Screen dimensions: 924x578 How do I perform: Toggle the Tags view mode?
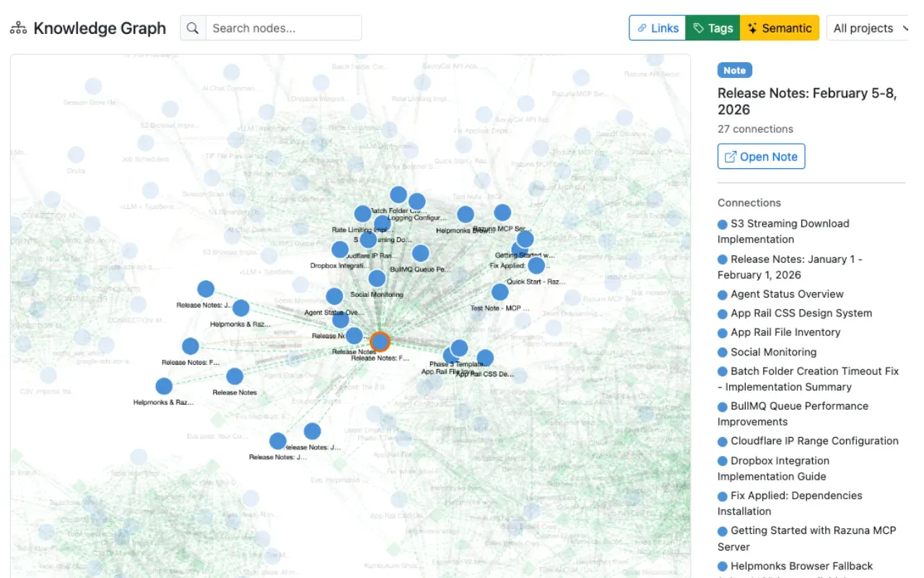coord(712,27)
